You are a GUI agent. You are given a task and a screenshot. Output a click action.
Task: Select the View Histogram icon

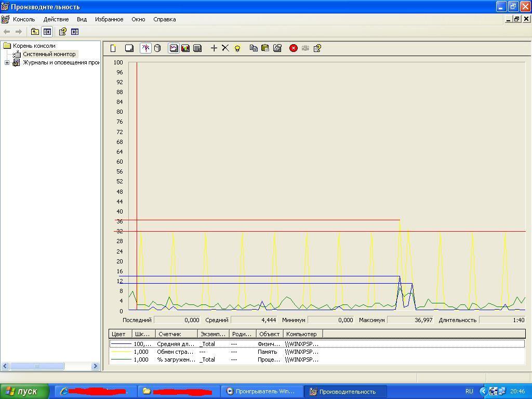tap(185, 48)
